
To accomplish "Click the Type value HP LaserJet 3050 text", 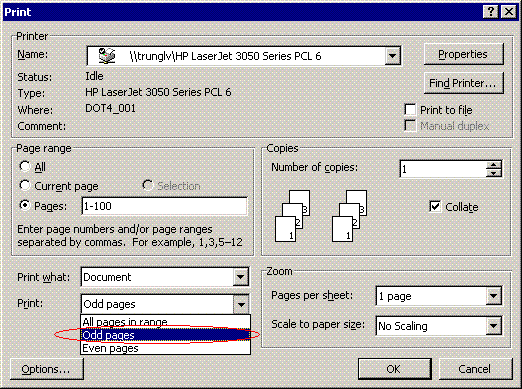I will [x=158, y=92].
